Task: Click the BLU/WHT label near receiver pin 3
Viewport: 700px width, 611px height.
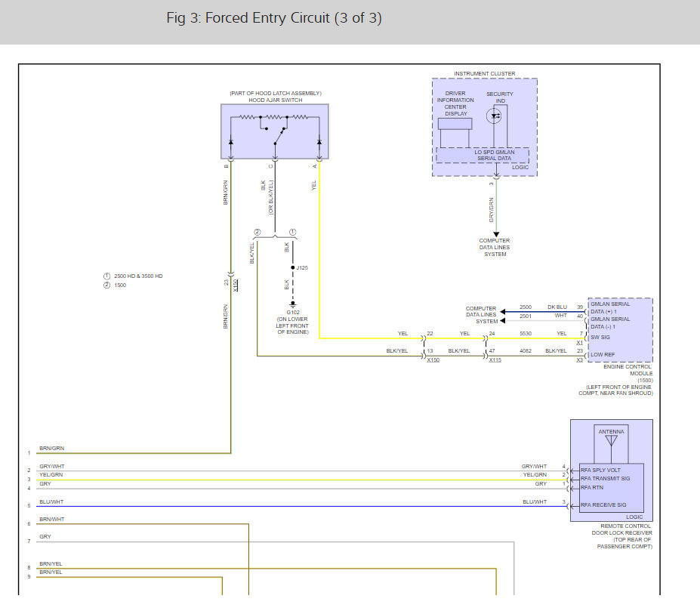Action: point(535,501)
